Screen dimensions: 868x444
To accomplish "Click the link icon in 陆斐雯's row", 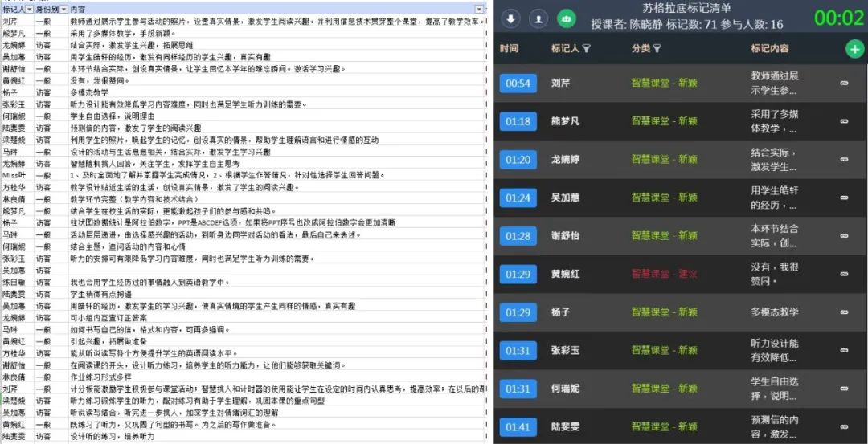I will click(844, 427).
